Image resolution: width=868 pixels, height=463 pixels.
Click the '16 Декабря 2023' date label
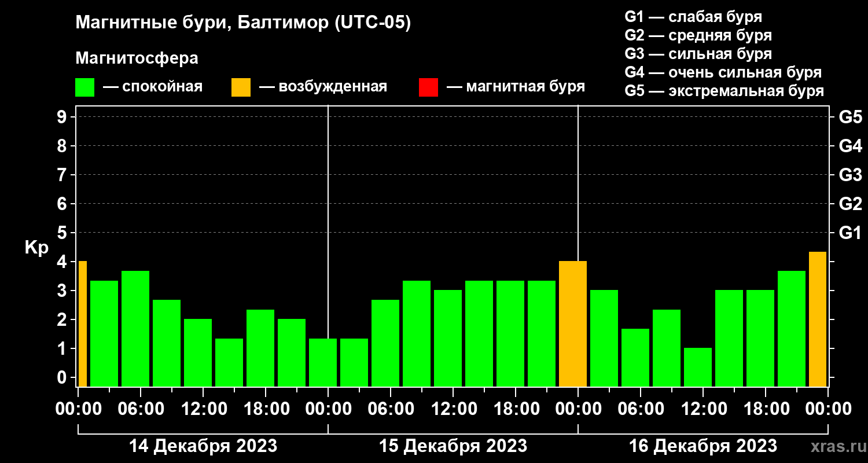(x=703, y=446)
